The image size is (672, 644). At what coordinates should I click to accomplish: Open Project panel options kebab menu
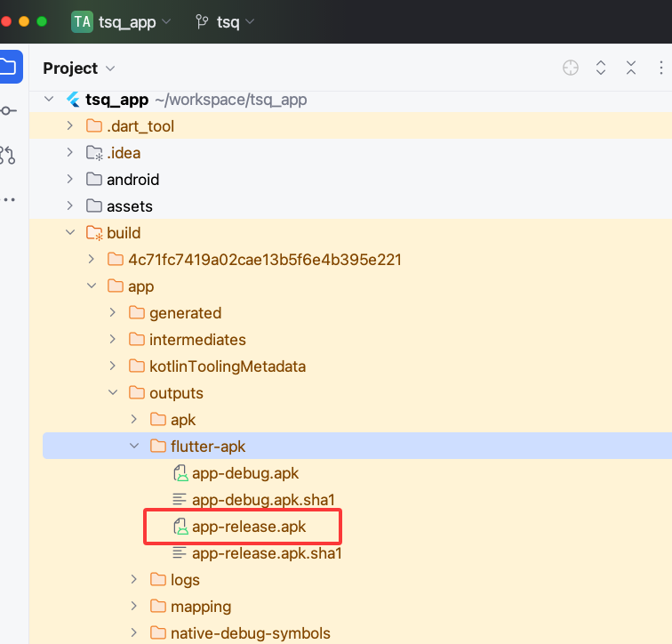pos(660,68)
